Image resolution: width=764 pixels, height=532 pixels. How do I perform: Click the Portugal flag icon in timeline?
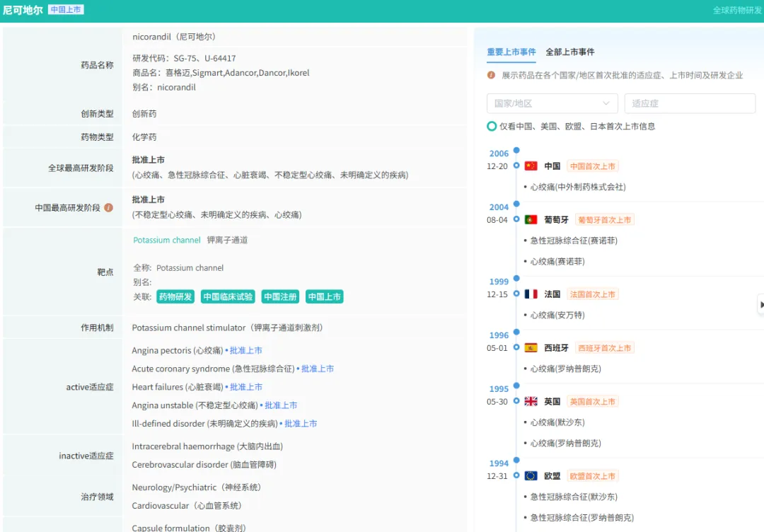[x=531, y=220]
